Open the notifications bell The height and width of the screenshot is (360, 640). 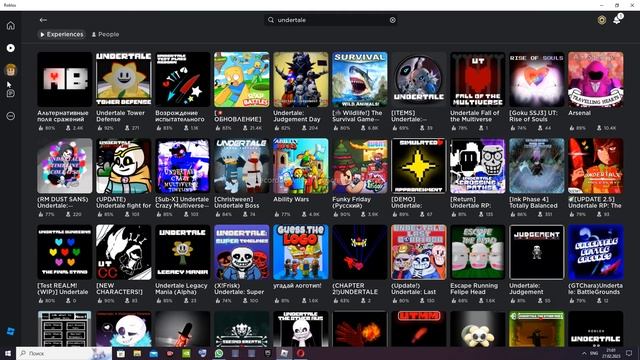(x=617, y=20)
